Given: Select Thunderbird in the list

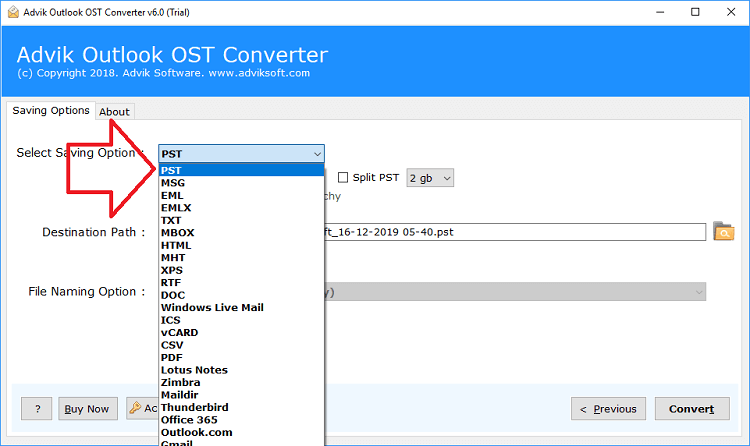Looking at the screenshot, I should tap(242, 407).
